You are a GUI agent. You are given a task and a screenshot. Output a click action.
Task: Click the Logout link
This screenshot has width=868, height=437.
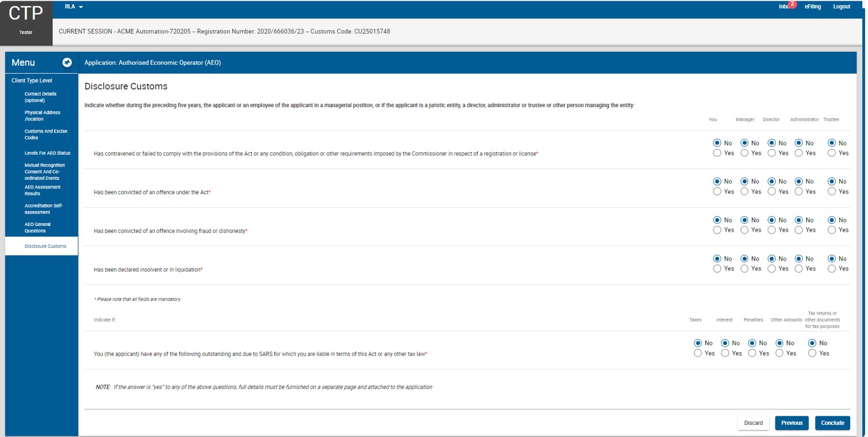click(x=841, y=7)
